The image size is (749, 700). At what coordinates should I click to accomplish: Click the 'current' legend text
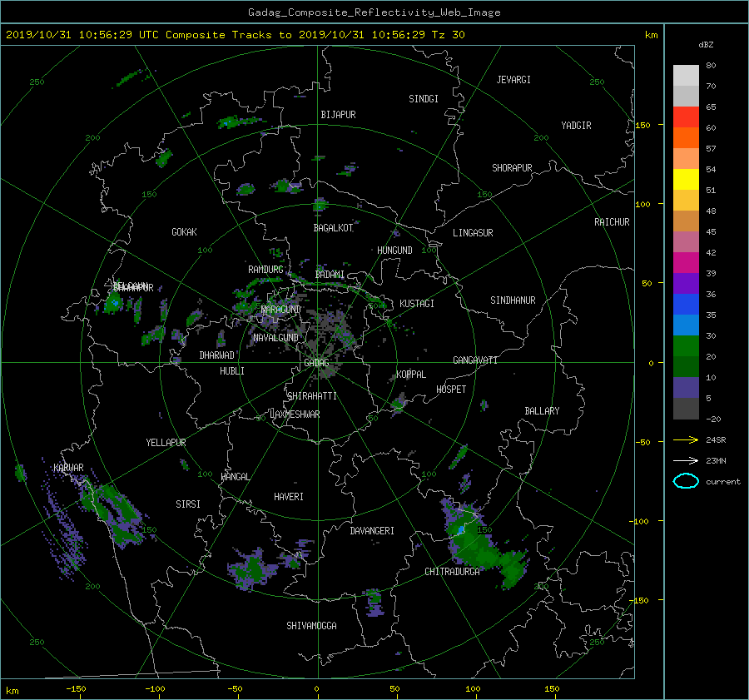(722, 482)
